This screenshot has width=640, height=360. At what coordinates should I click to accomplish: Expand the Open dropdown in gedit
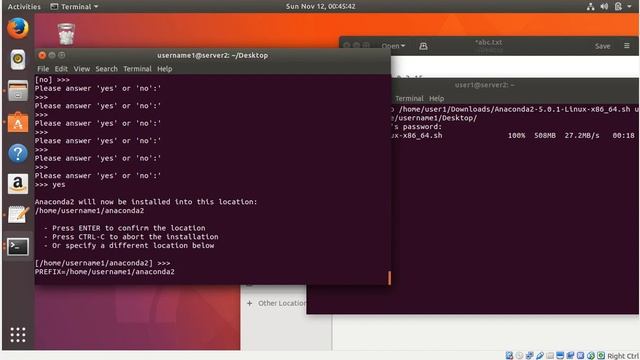coord(393,46)
